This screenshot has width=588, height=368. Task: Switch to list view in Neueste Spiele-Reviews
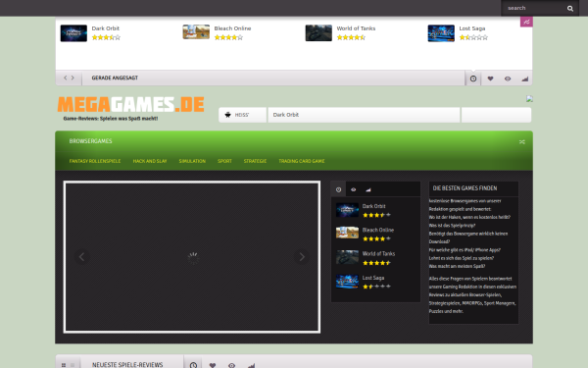coord(73,365)
